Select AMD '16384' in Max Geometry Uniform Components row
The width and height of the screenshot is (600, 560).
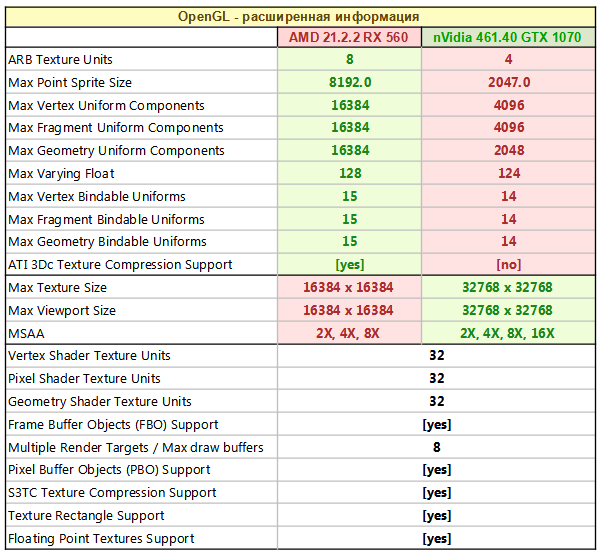(x=349, y=150)
